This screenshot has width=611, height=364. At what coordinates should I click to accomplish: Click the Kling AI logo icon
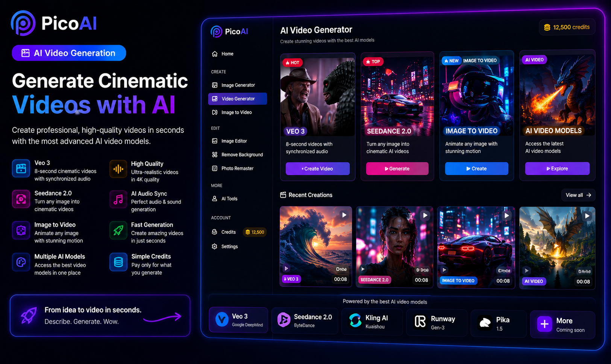click(355, 321)
